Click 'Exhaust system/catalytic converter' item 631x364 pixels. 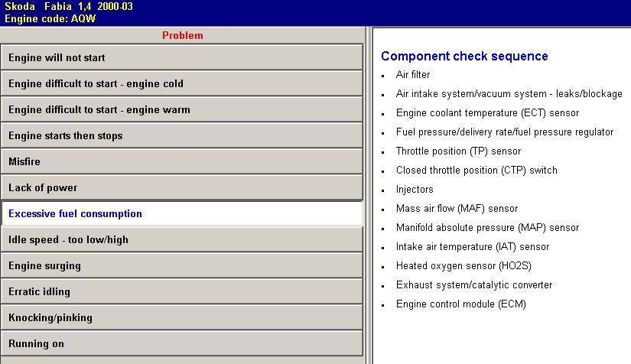click(x=474, y=284)
